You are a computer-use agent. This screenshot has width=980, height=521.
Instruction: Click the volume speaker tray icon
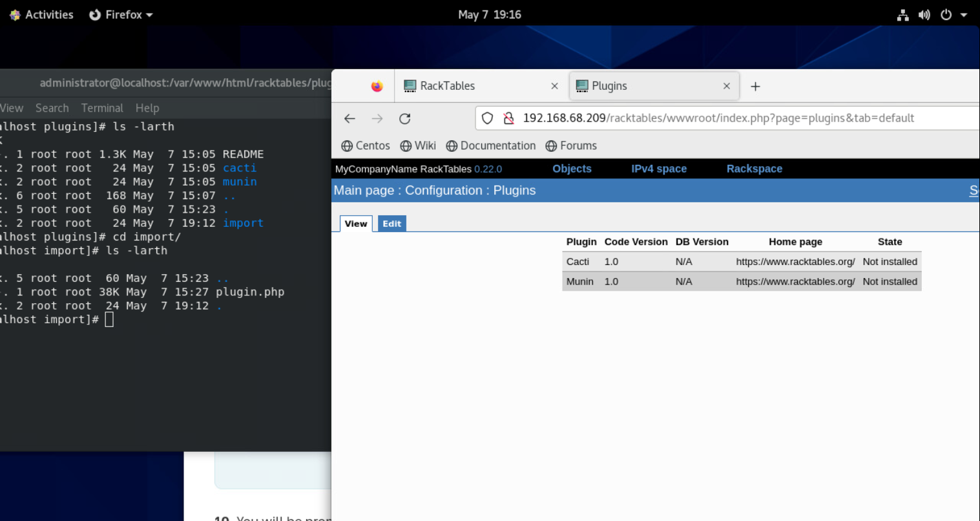(x=924, y=15)
